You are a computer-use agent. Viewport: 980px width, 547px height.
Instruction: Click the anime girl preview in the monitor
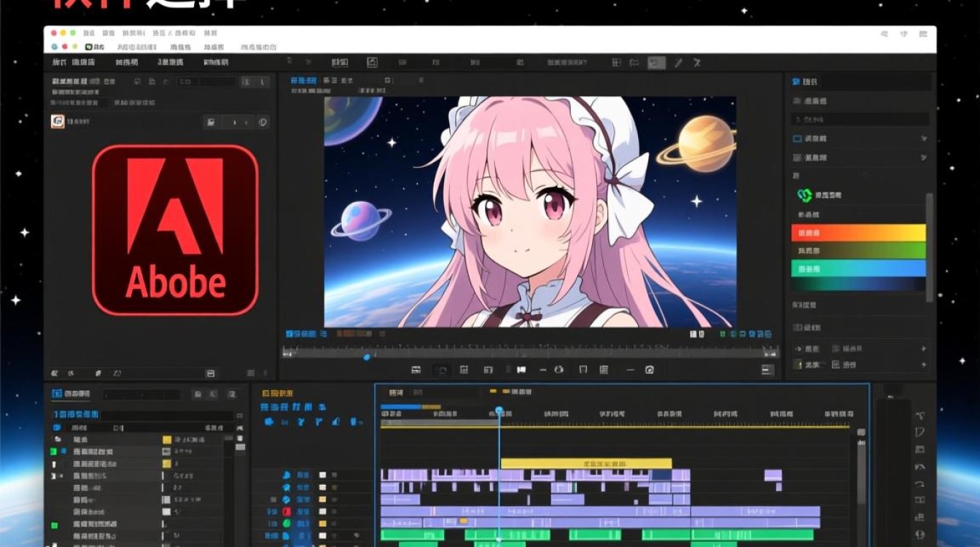tap(530, 212)
